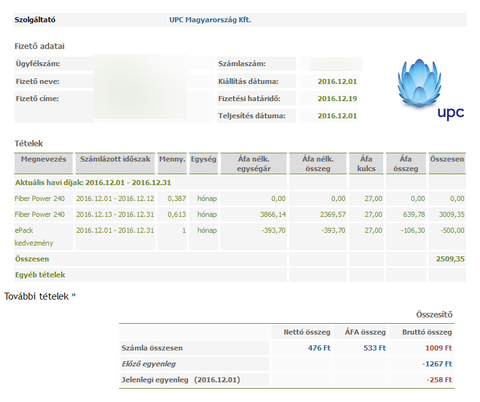Select the ePack VAT amount -106,30
480x402 pixels.
[413, 230]
